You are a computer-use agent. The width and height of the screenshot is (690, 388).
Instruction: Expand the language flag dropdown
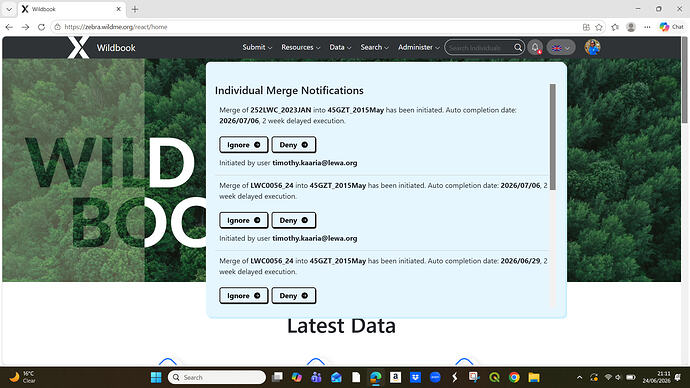[x=561, y=47]
